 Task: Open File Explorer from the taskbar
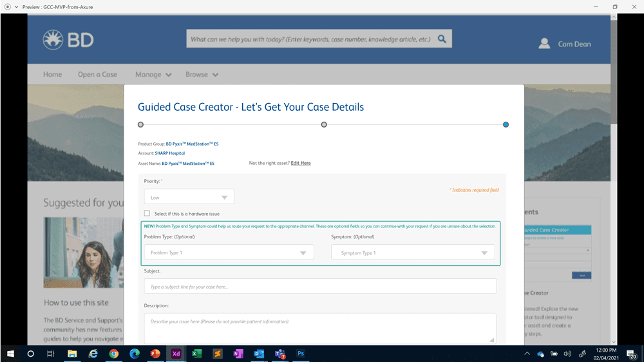coord(72,354)
